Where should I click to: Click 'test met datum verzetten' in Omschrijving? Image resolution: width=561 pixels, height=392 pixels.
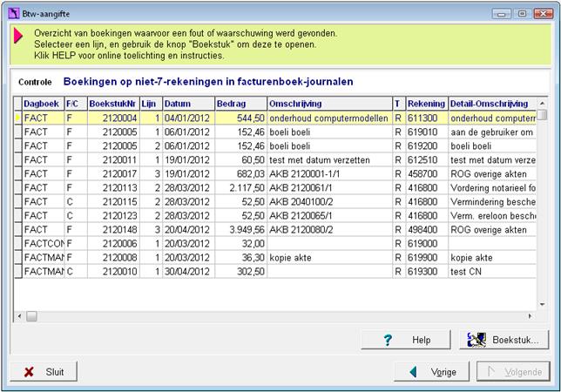tap(320, 160)
